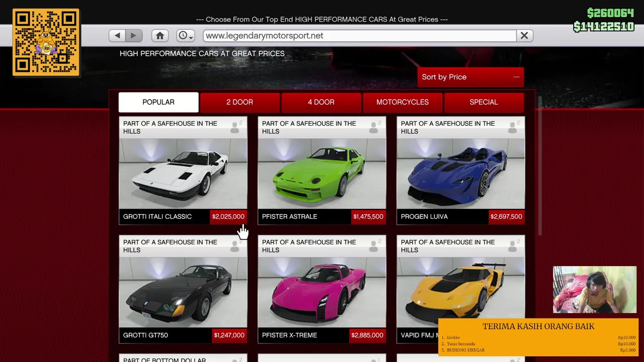Focus the www.legendarymotorsport.net address bar

(x=360, y=36)
